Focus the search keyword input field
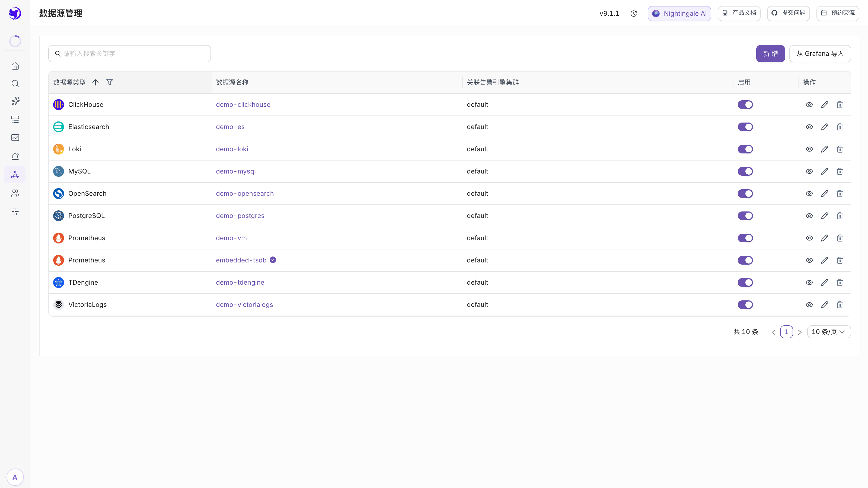868x488 pixels. pyautogui.click(x=129, y=54)
